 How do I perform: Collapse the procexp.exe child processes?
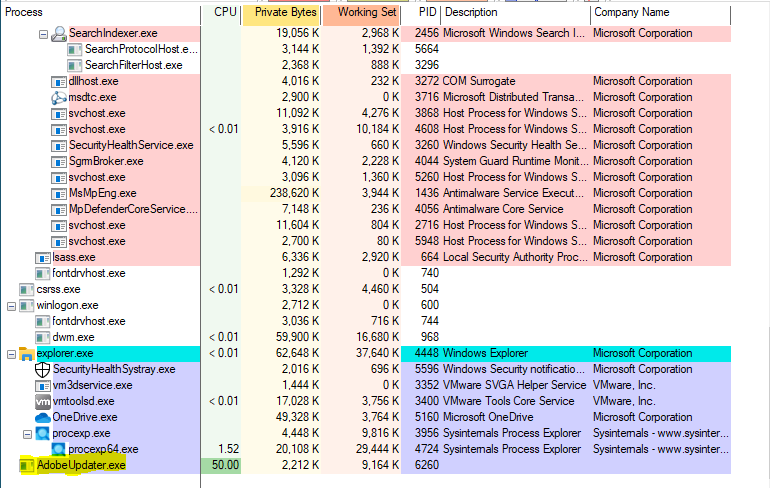point(28,434)
